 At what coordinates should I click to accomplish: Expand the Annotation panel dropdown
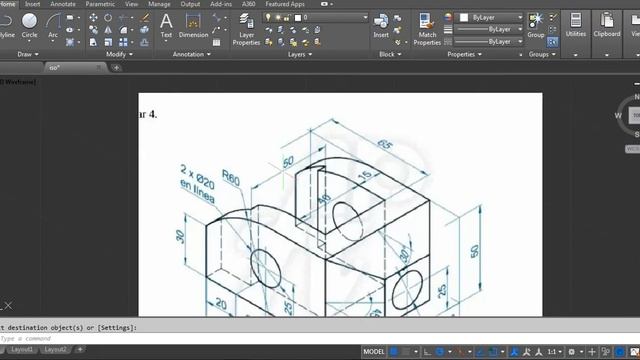click(192, 54)
